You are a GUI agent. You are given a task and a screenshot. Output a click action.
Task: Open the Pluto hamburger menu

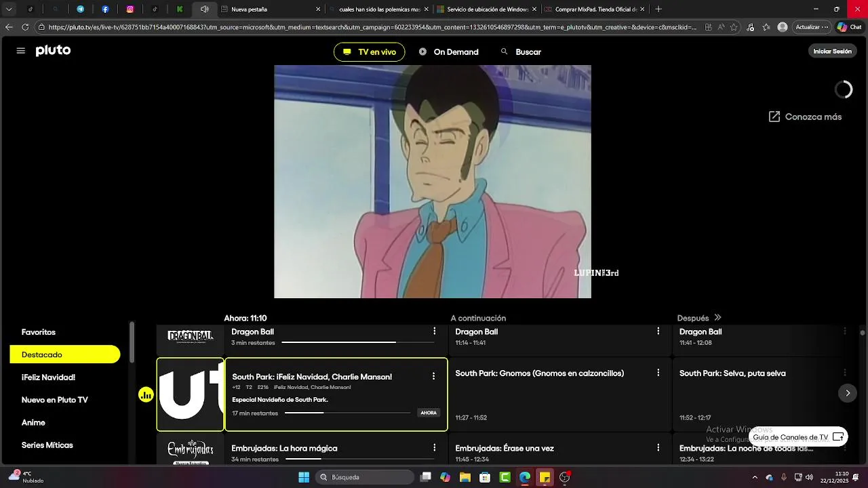coord(20,51)
